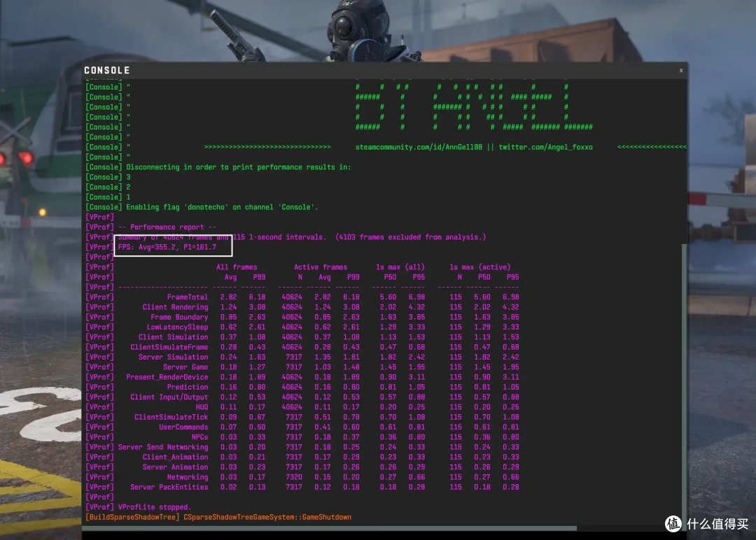This screenshot has height=540, width=756.
Task: Click the steamcommunity.com/id/AnnGell88 text
Action: 419,147
